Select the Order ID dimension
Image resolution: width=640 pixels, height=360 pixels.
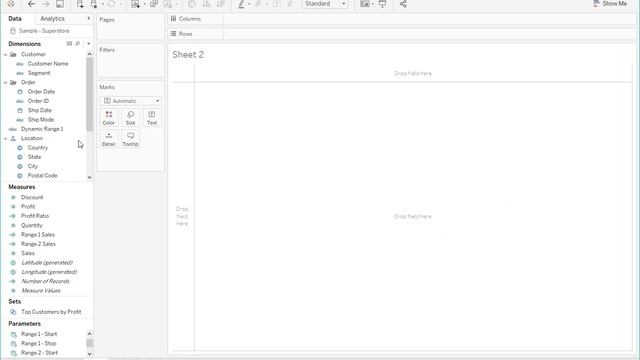click(38, 101)
